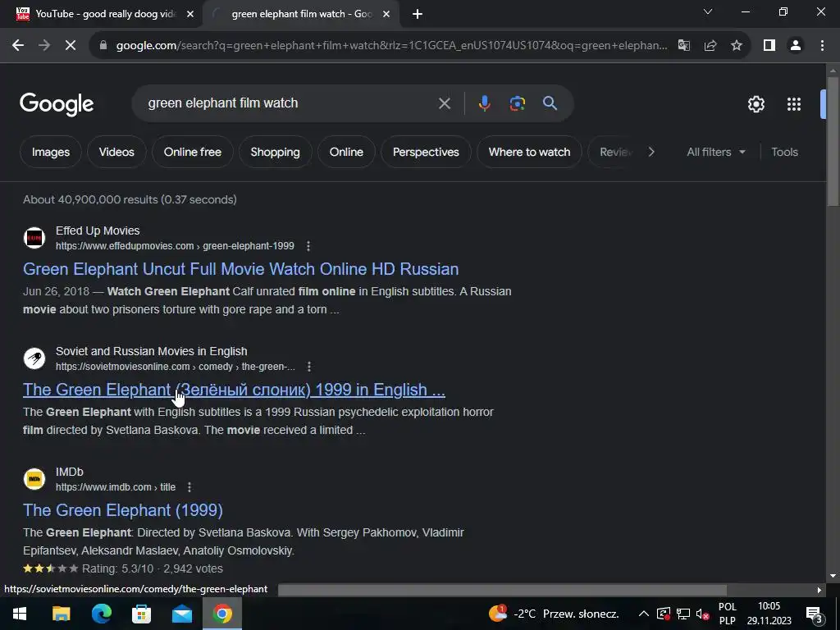Open the tab search dropdown arrow
This screenshot has height=630, width=840.
tap(708, 11)
